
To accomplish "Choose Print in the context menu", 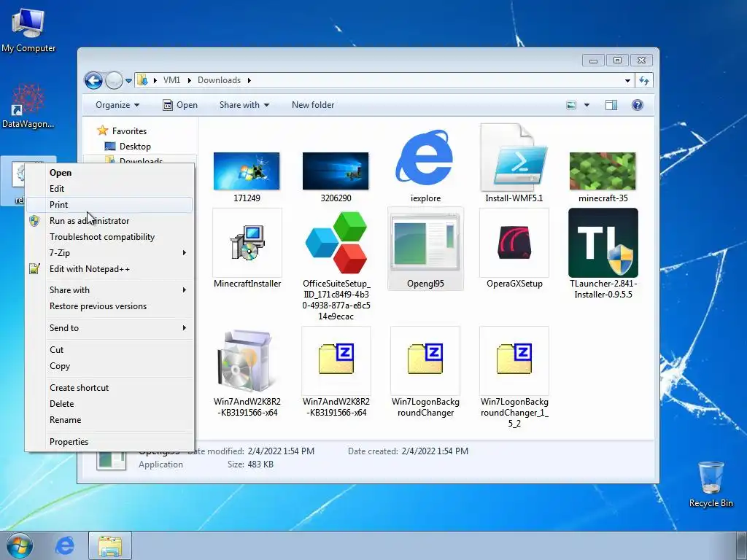I will (109, 205).
